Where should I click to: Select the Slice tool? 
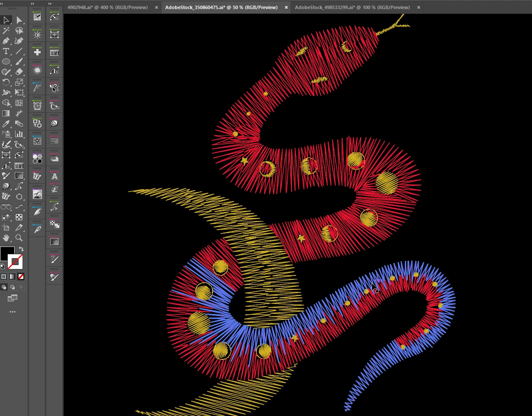pos(19,227)
